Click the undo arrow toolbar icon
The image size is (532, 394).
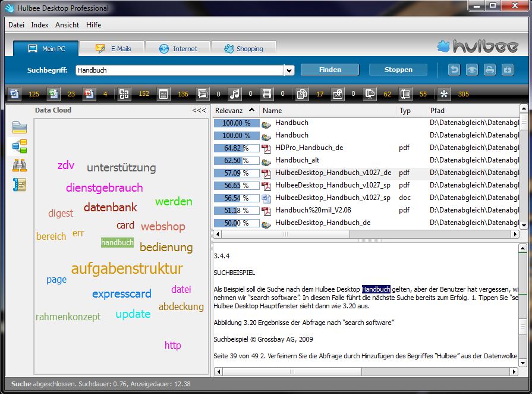tap(454, 70)
